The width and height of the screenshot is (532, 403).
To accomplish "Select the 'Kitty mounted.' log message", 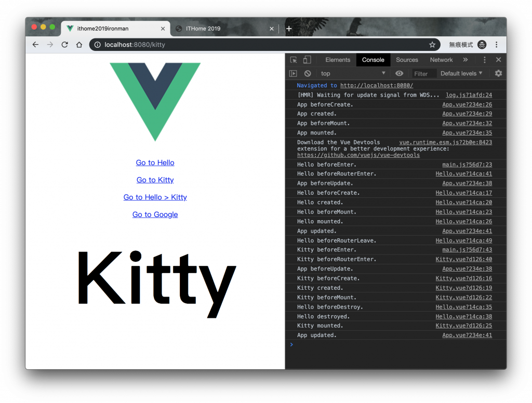I will (320, 326).
